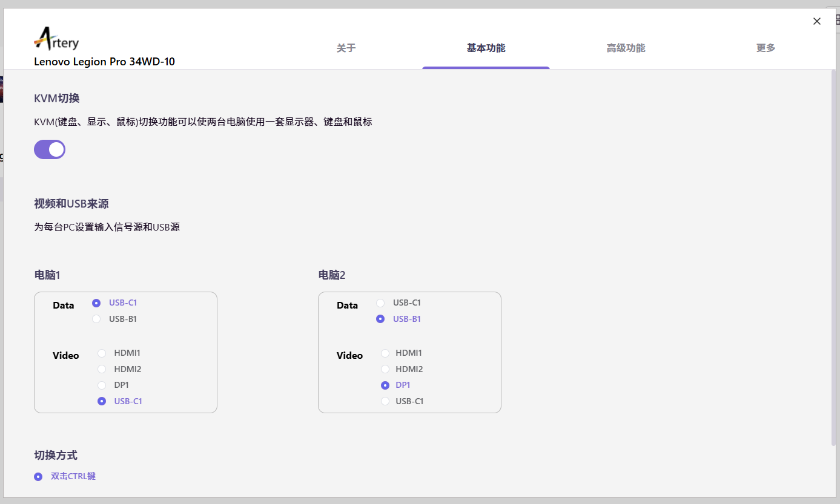Set 电脑2 video source to DP1
The image size is (840, 504).
point(385,385)
